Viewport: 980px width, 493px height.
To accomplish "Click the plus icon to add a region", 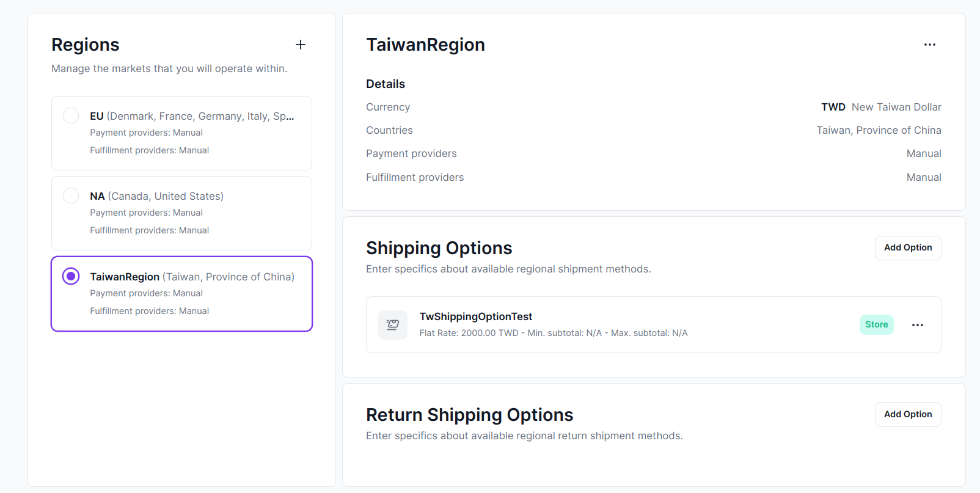I will coord(301,45).
